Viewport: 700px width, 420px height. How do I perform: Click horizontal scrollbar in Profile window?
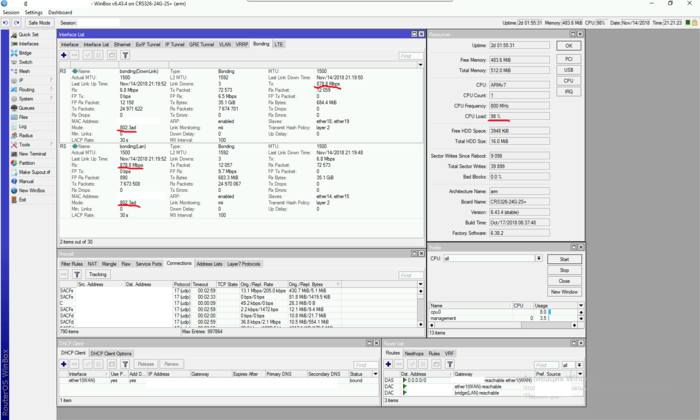(x=503, y=325)
